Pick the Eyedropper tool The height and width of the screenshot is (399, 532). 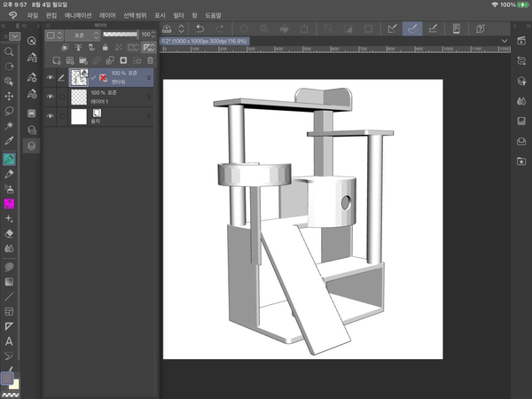(9, 141)
